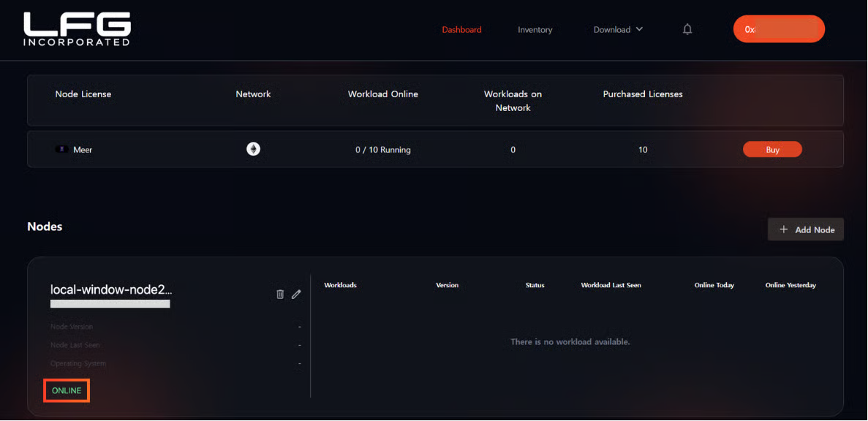The height and width of the screenshot is (421, 868).
Task: Click the Purchased Licenses column header
Action: tap(642, 94)
